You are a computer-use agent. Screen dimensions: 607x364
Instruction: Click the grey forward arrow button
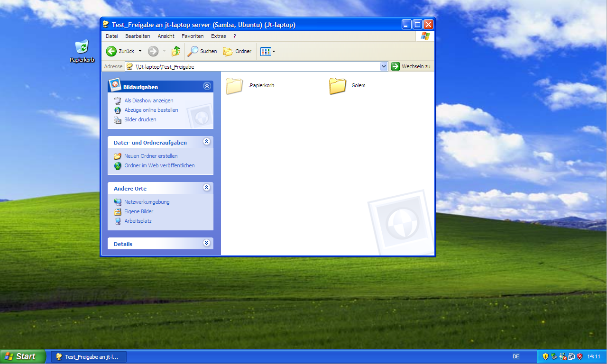point(153,51)
